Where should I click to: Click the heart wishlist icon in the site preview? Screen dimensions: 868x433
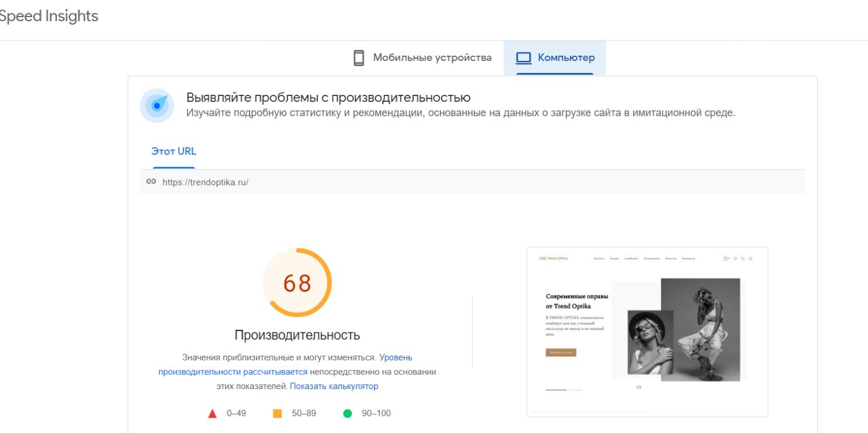(x=735, y=258)
